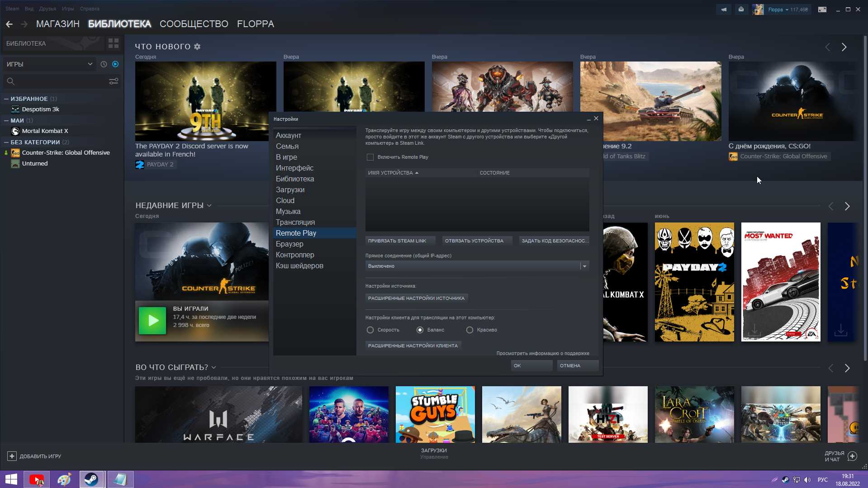Expand the 'Во что сыграть?' dropdown chevron
Viewport: 868px width, 488px height.
pyautogui.click(x=213, y=368)
